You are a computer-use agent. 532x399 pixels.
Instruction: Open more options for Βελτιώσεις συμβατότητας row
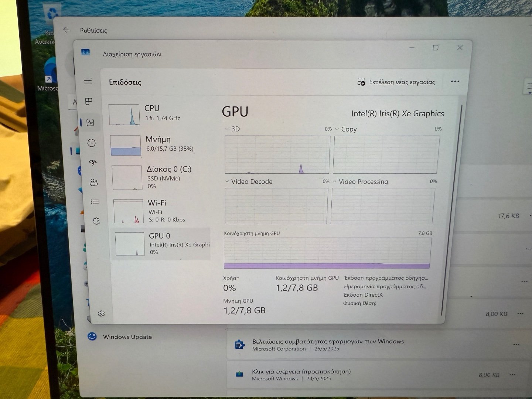click(x=516, y=344)
